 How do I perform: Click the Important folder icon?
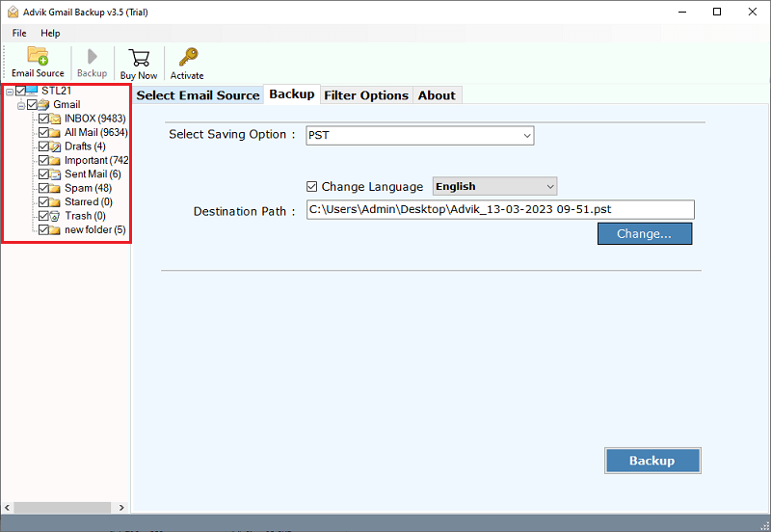coord(55,160)
